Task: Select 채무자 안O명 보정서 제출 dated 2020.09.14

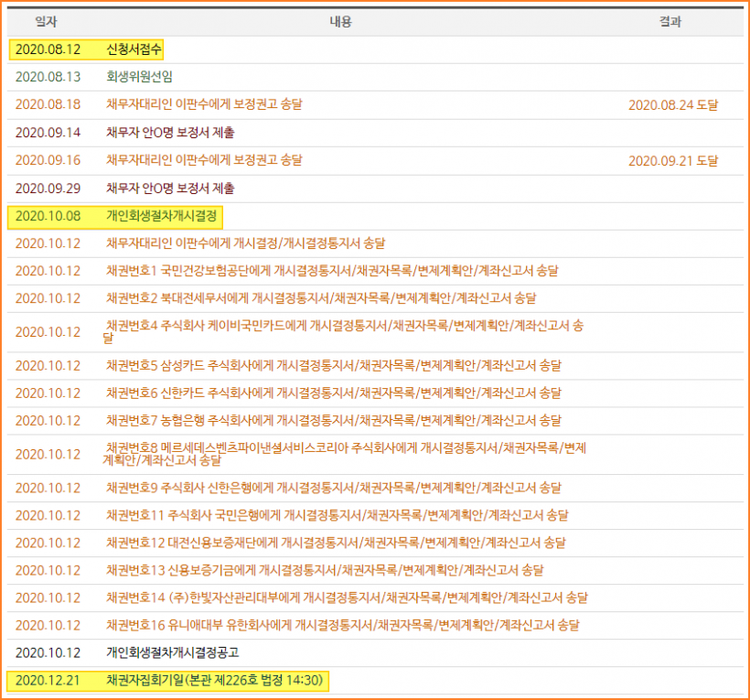Action: click(x=170, y=133)
